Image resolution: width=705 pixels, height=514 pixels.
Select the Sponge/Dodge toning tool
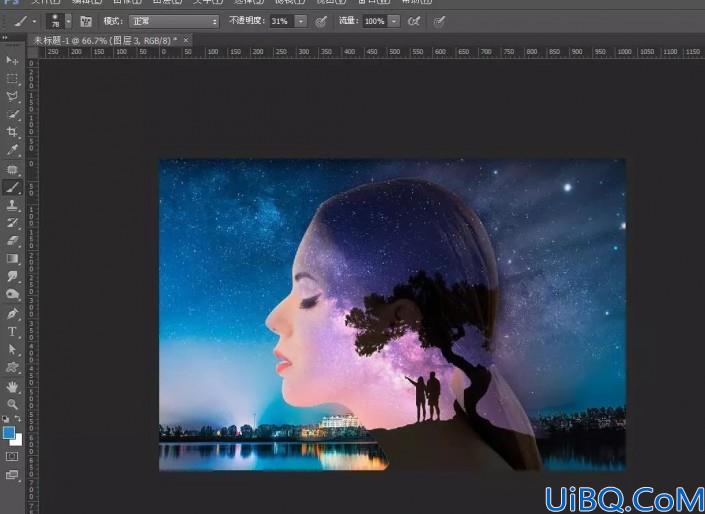click(12, 294)
